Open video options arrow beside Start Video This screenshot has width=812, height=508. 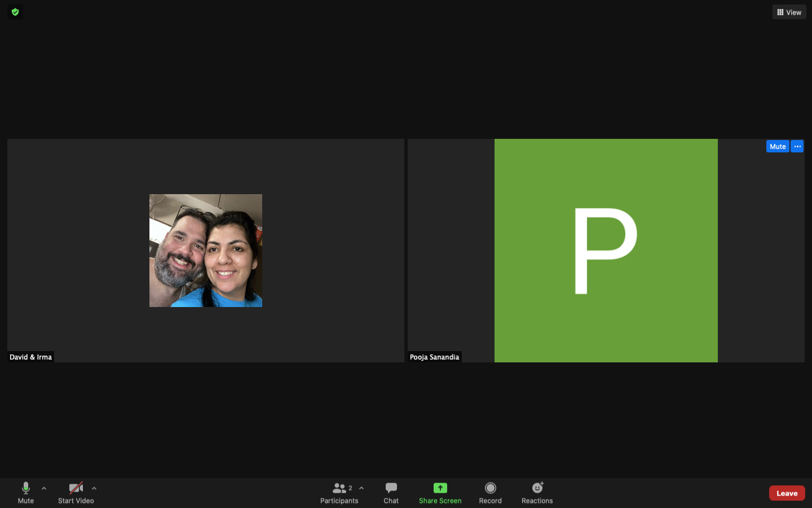[94, 488]
